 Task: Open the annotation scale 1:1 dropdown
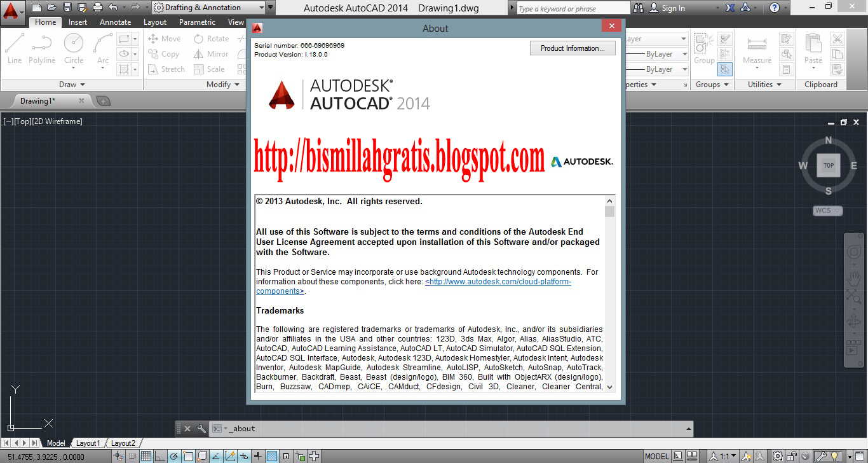tap(722, 456)
